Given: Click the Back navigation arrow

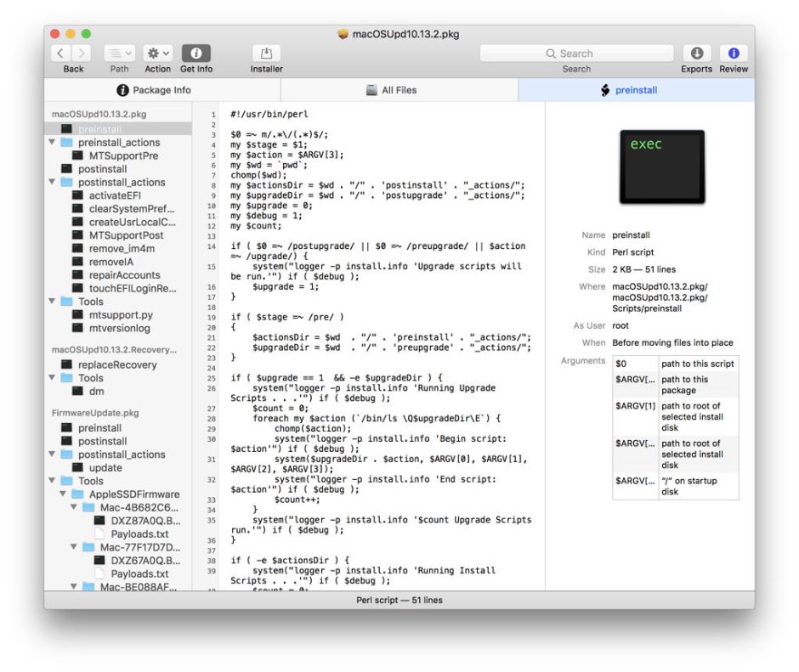Looking at the screenshot, I should click(x=59, y=53).
